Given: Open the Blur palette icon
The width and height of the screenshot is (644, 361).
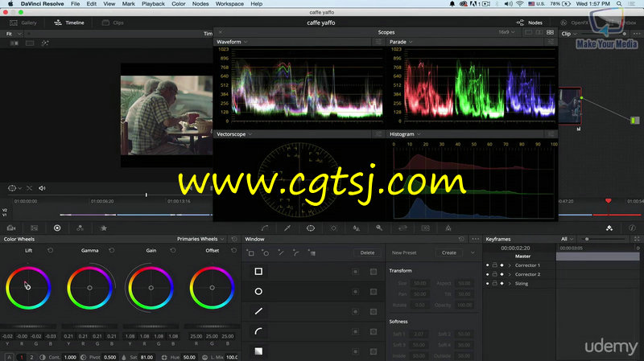Looking at the screenshot, I should pos(357,228).
